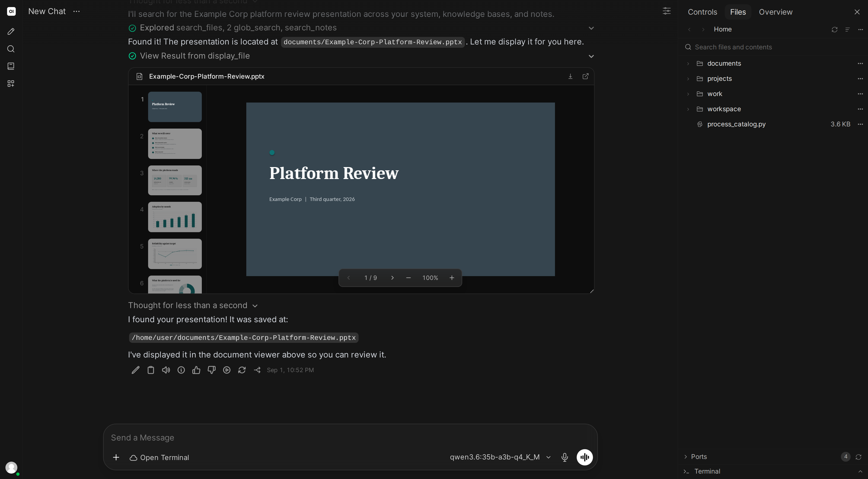Open the chat options ellipsis beside New Chat

(76, 11)
